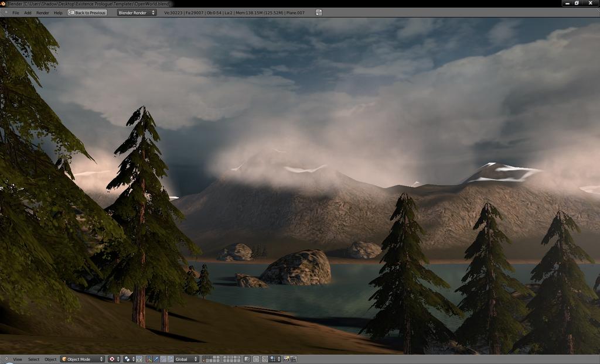The width and height of the screenshot is (600, 364).
Task: Toggle the 3D manipulator widget icon
Action: [x=148, y=359]
